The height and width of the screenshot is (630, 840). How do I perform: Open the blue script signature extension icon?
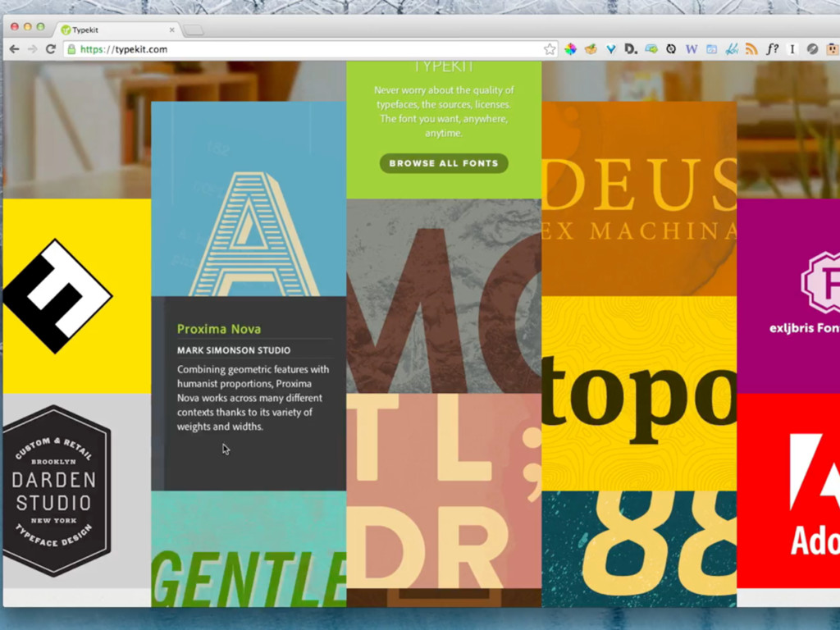(731, 49)
